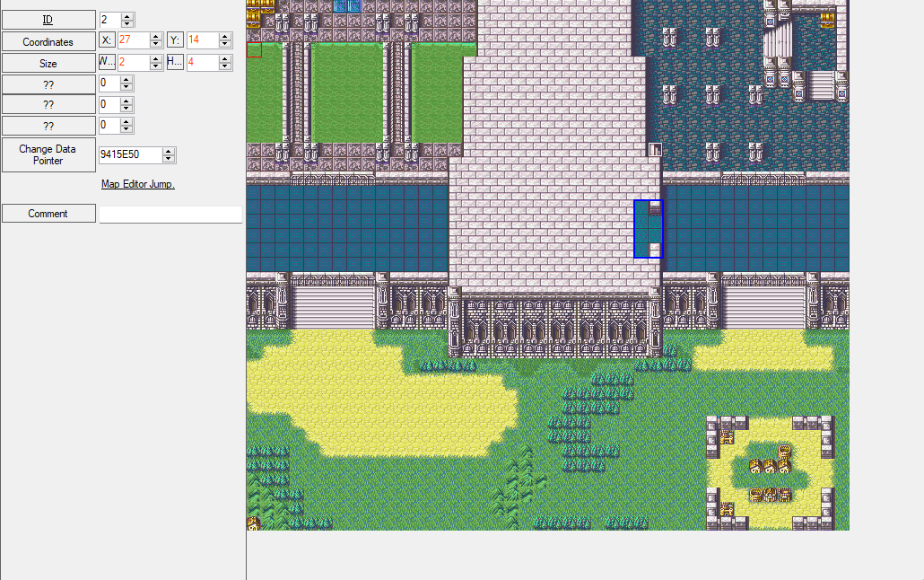Open the Map Editor Jump link

(138, 184)
